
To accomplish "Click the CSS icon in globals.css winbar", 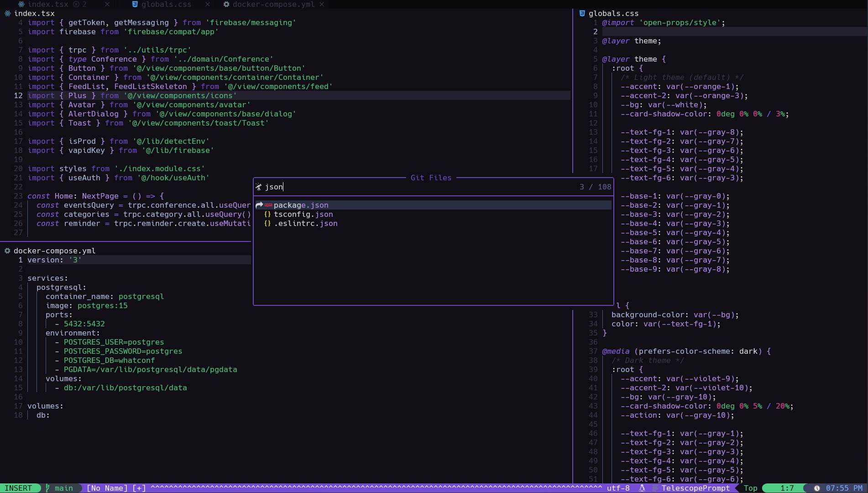I will coord(582,13).
